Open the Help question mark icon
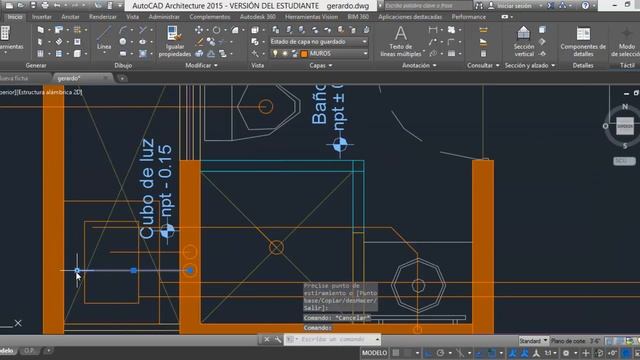The height and width of the screenshot is (360, 640). point(586,6)
